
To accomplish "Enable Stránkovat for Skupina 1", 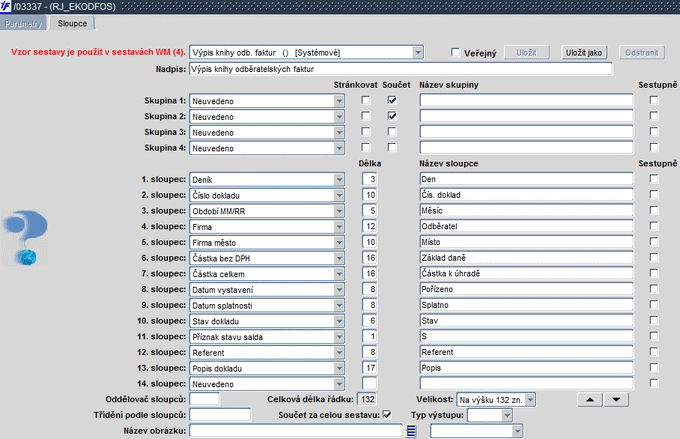I will 366,100.
